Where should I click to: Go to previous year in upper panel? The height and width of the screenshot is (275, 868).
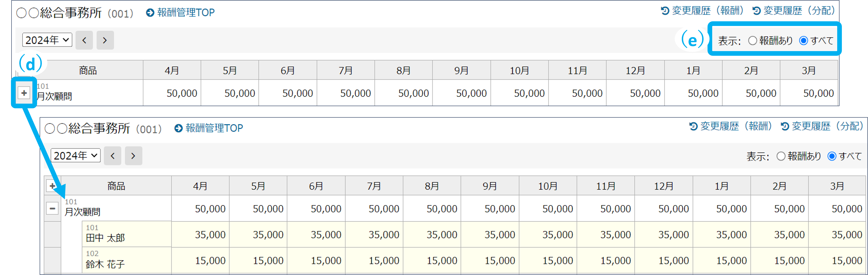coord(84,41)
